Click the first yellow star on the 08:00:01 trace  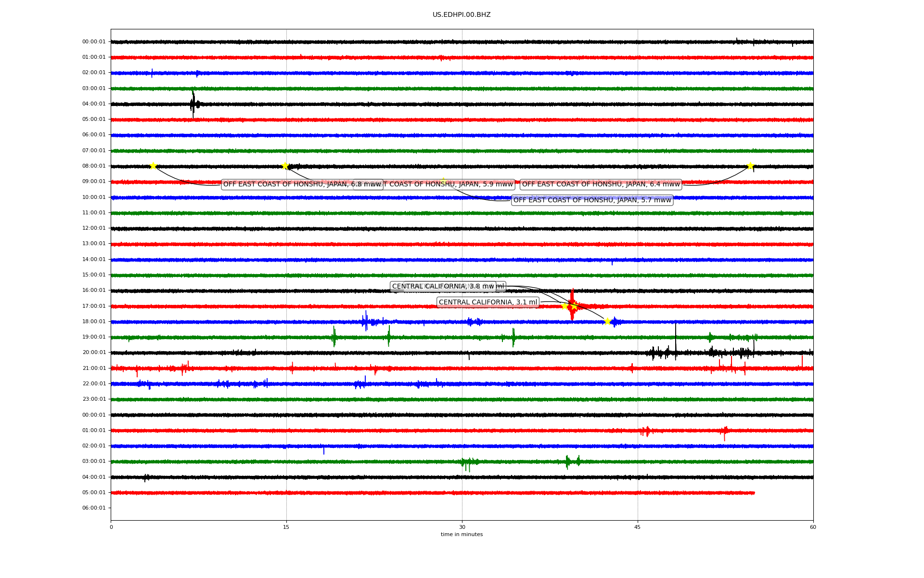click(x=153, y=166)
